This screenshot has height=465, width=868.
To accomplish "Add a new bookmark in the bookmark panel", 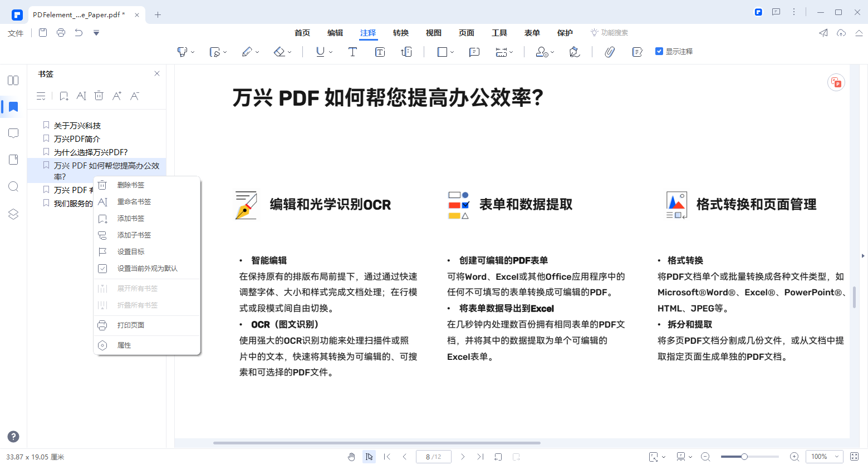I will pos(63,96).
